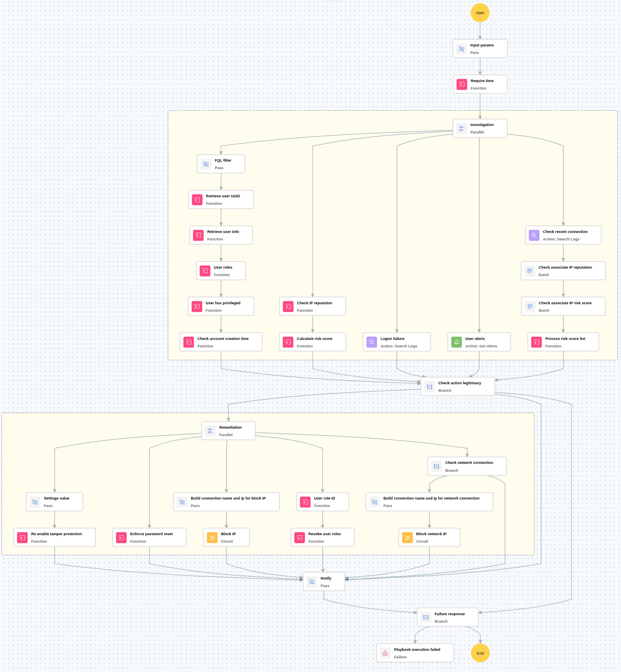Select the User roles function icon

tap(205, 271)
